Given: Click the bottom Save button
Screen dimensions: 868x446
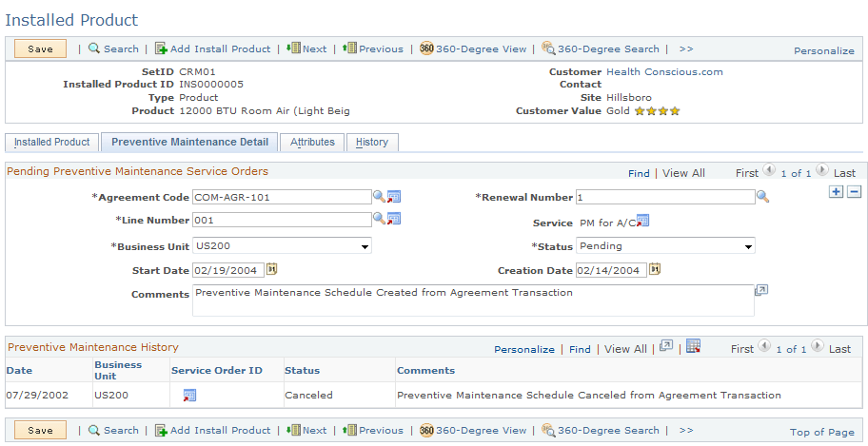Looking at the screenshot, I should (40, 430).
